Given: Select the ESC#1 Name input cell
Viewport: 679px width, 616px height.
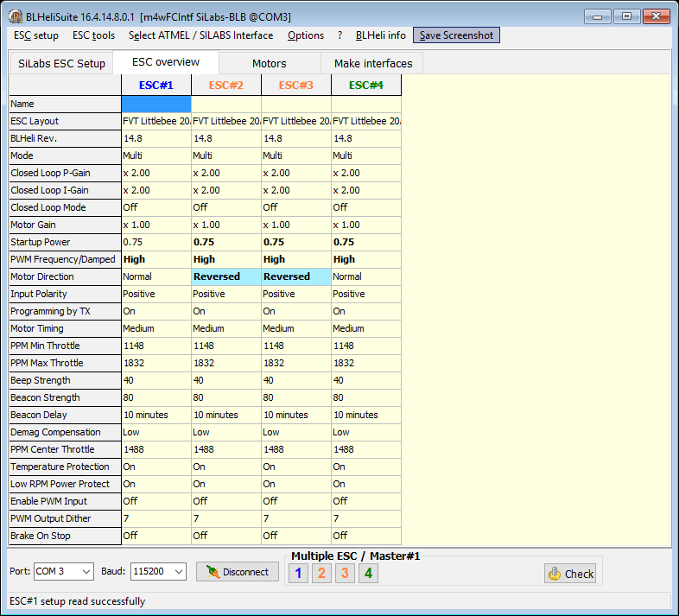Looking at the screenshot, I should pyautogui.click(x=156, y=104).
